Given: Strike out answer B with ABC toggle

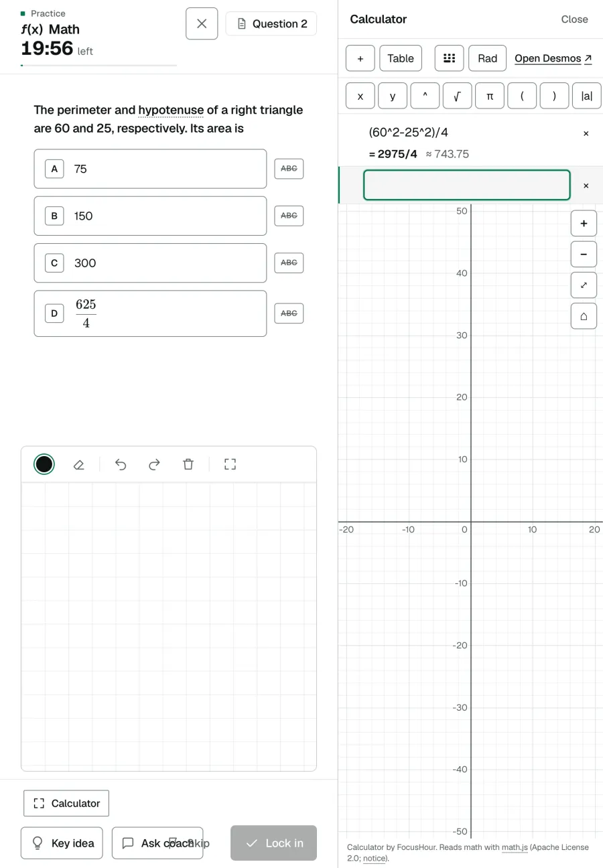Looking at the screenshot, I should click(x=289, y=216).
